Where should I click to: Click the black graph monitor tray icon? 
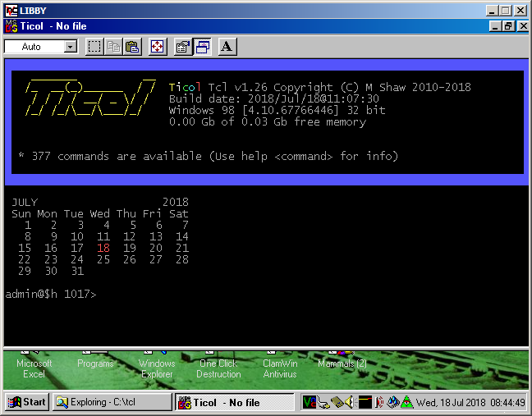tap(365, 402)
